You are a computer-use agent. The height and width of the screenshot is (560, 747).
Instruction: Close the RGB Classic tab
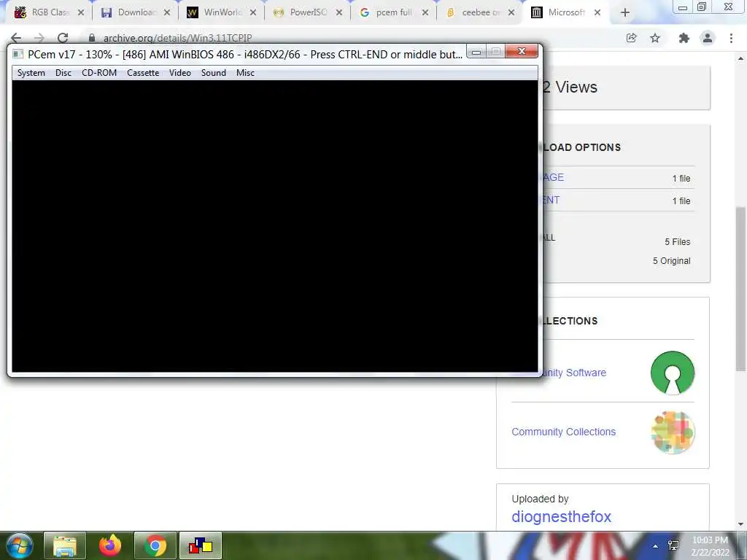[81, 13]
